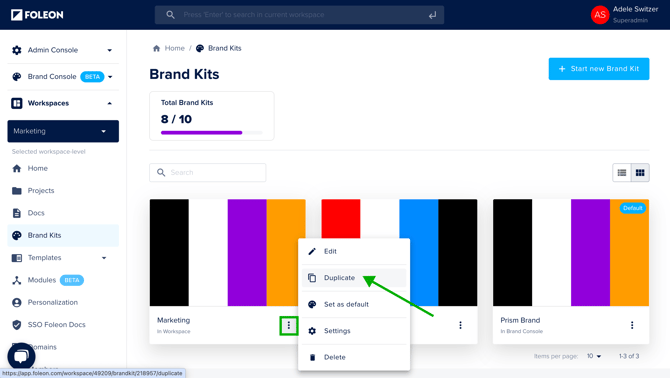Image resolution: width=670 pixels, height=378 pixels.
Task: Open the Marketing brand kit three-dot menu
Action: (289, 325)
